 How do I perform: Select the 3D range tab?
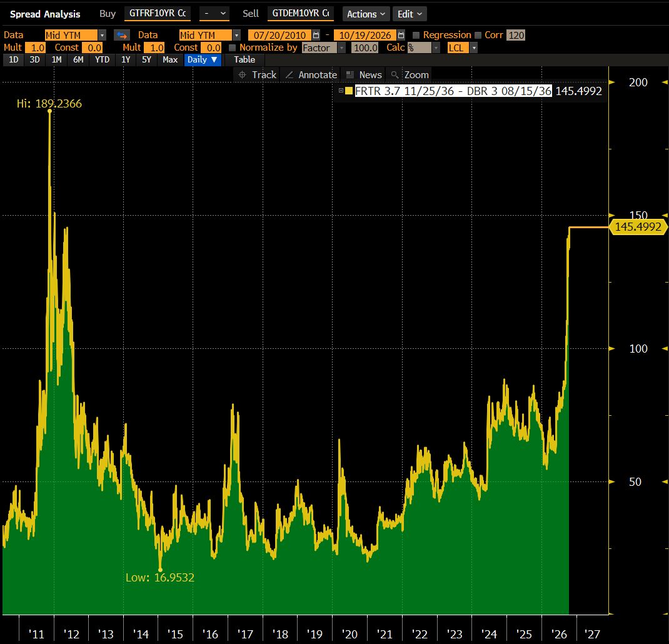(34, 60)
